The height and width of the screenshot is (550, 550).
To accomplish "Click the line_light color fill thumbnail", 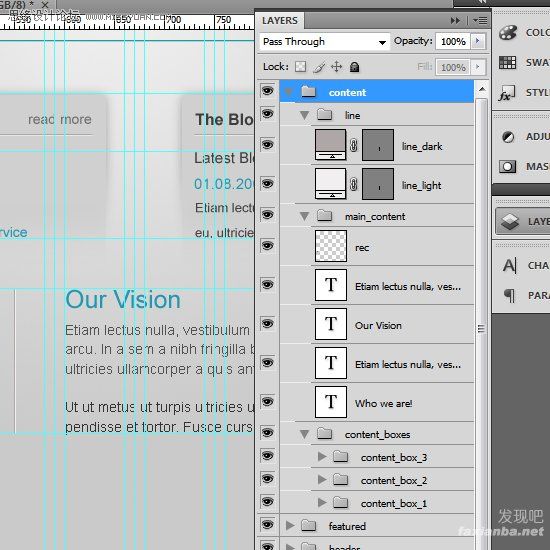I will coord(330,183).
